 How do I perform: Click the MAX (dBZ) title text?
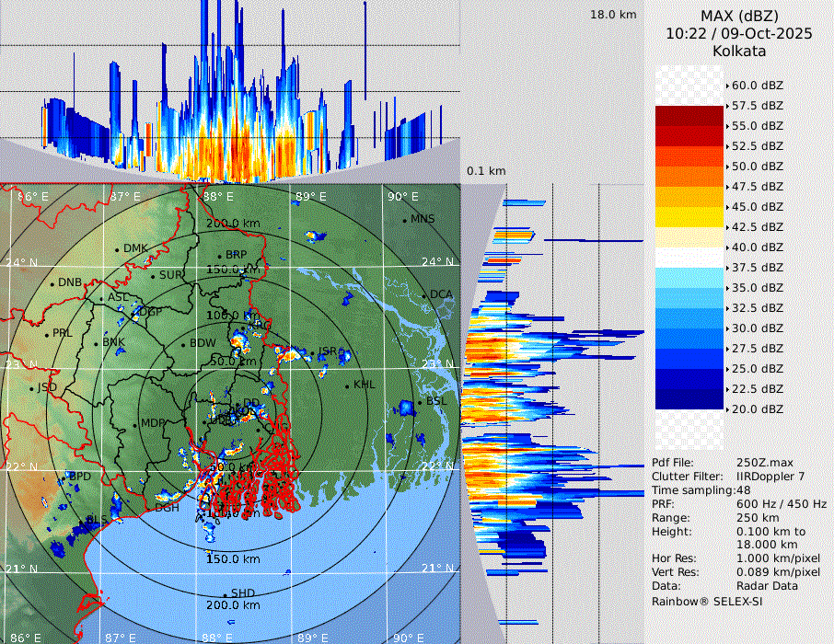point(739,16)
